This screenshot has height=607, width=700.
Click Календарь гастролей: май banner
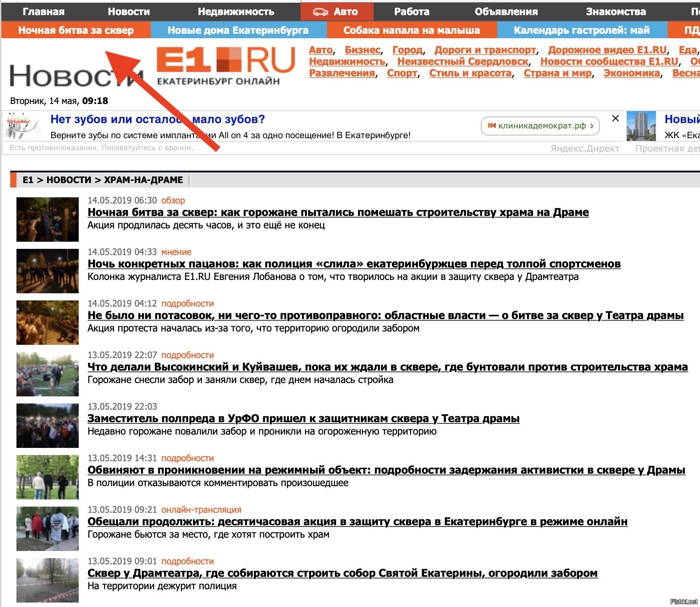(581, 30)
